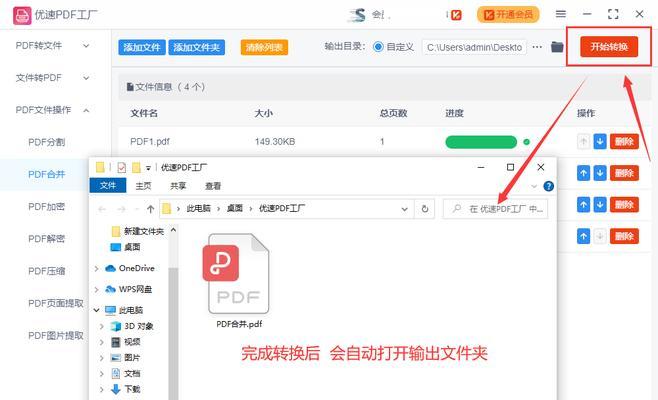Viewport: 658px width, 400px height.
Task: Click the move-up arrow for PDF1.pdf
Action: point(583,142)
